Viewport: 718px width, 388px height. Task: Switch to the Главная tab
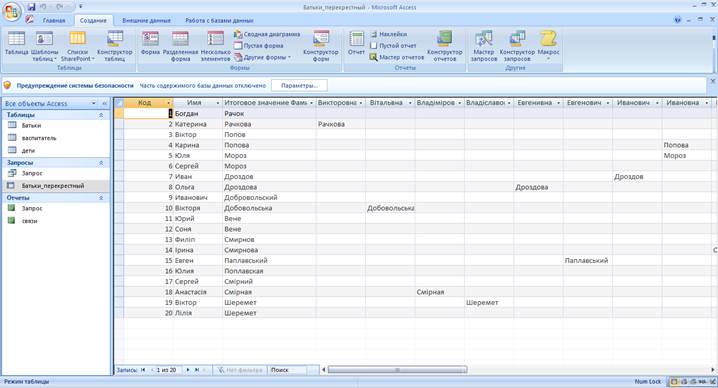[54, 21]
